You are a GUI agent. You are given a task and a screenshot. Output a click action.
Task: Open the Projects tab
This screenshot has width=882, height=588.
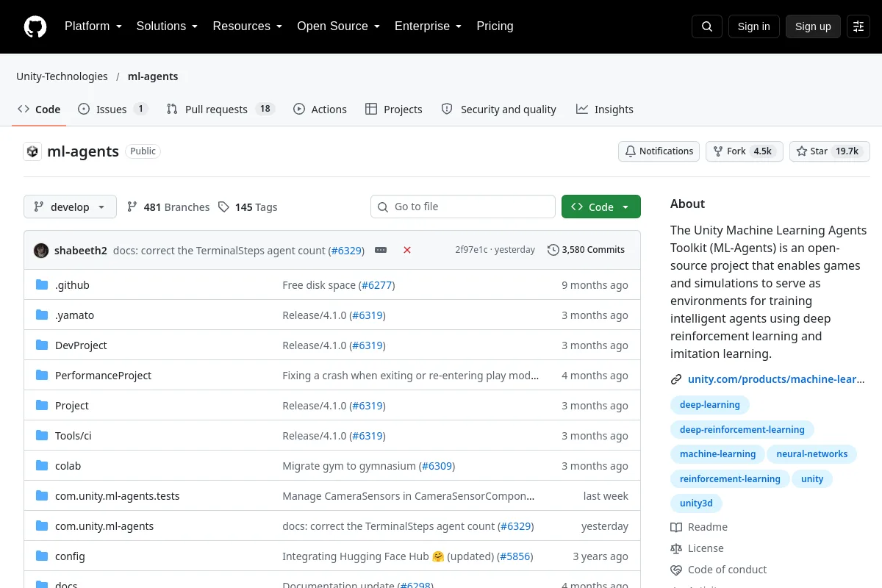(x=394, y=109)
